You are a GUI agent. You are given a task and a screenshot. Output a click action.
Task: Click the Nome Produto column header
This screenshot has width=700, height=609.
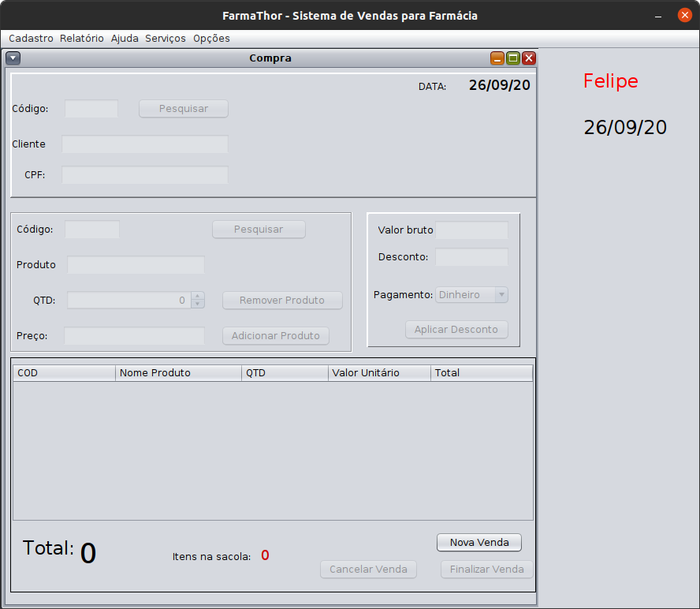[179, 373]
